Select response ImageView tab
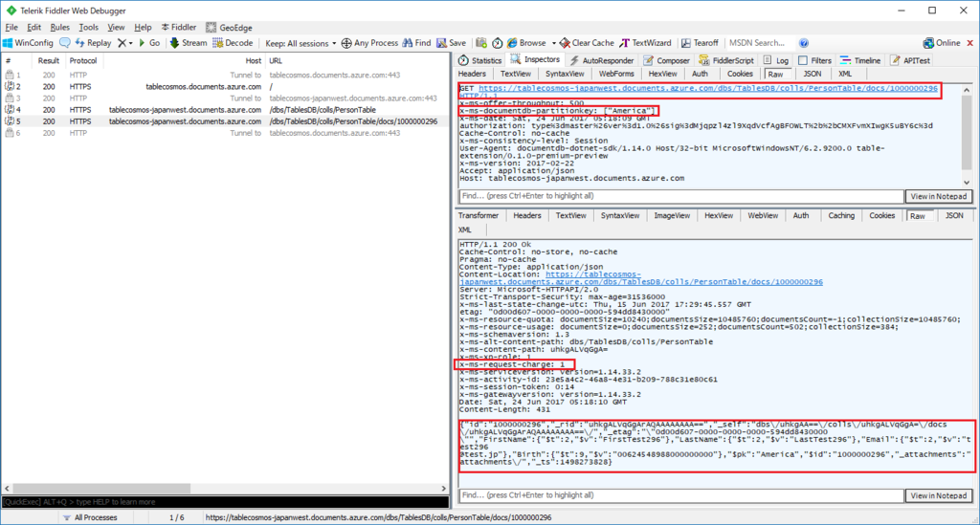The width and height of the screenshot is (980, 525). pos(672,215)
